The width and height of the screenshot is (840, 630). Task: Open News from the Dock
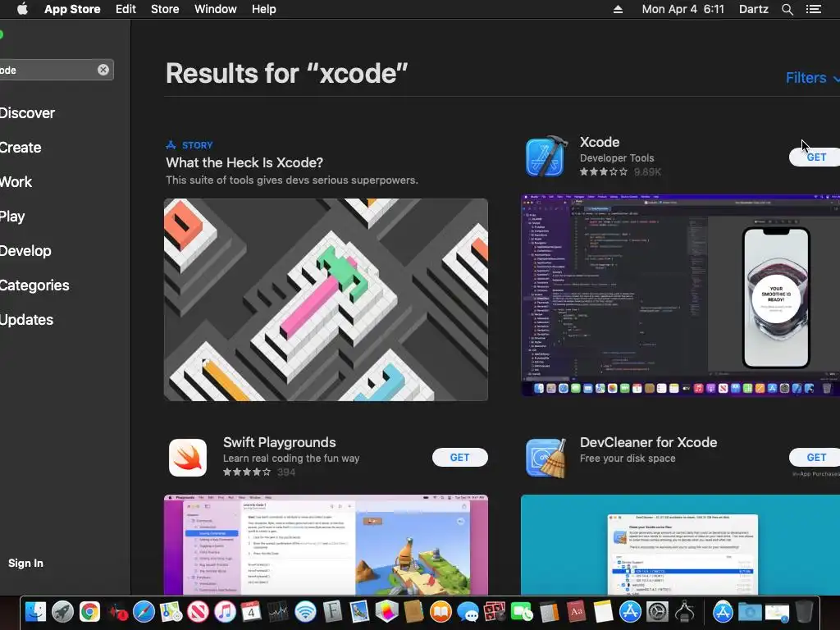point(198,611)
